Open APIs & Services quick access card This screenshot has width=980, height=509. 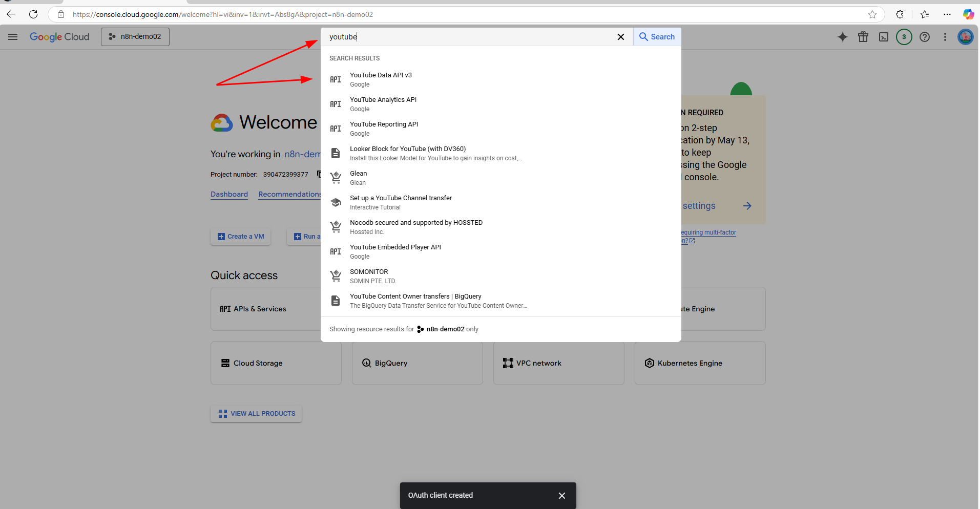point(266,309)
